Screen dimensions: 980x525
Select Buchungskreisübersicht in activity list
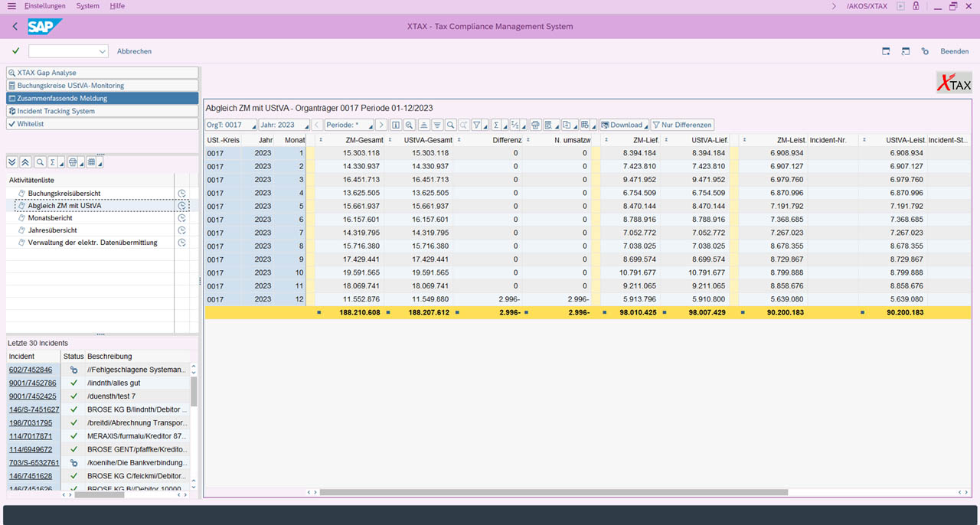tap(64, 193)
